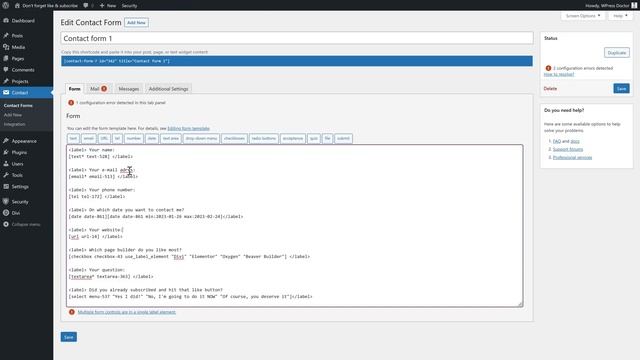Open Tools in the sidebar

tap(17, 176)
